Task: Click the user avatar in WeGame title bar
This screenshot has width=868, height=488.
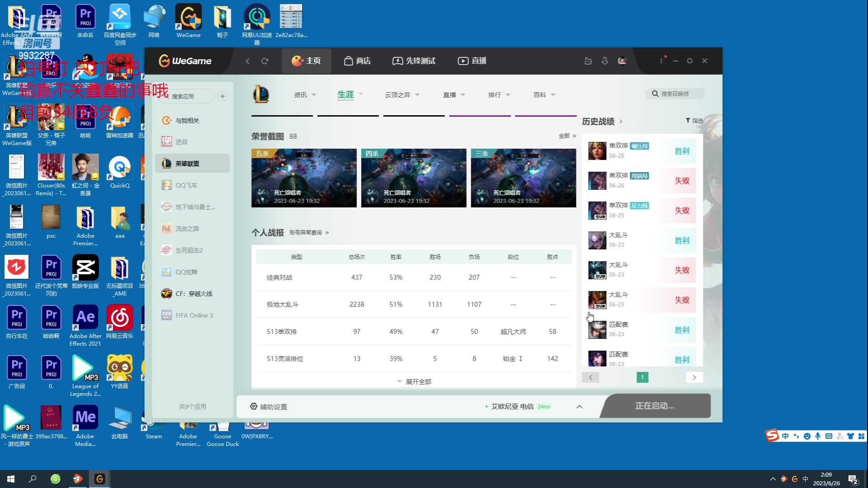Action: [622, 61]
